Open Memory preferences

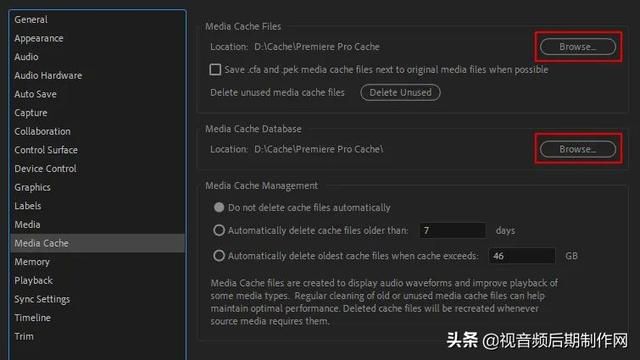pyautogui.click(x=32, y=262)
